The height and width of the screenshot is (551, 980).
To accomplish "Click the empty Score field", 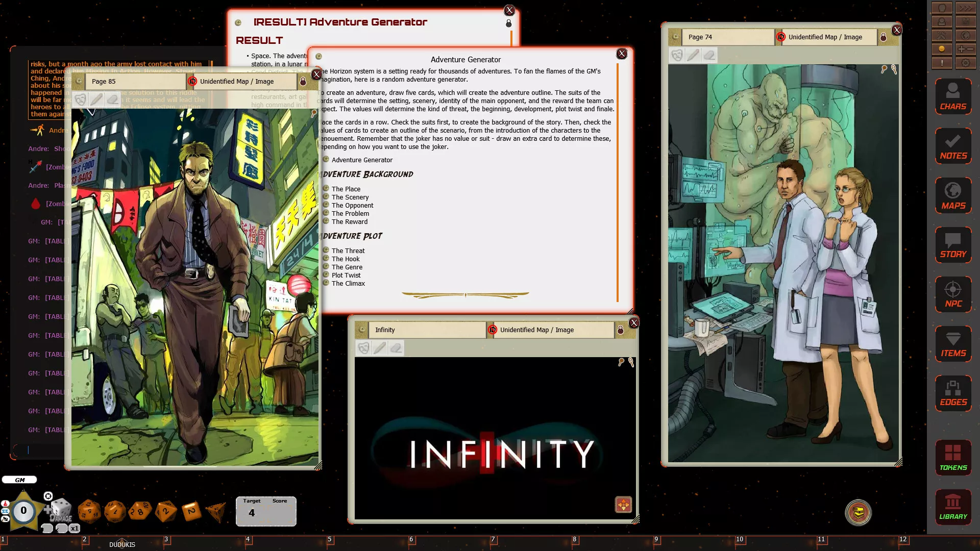I will tap(280, 513).
